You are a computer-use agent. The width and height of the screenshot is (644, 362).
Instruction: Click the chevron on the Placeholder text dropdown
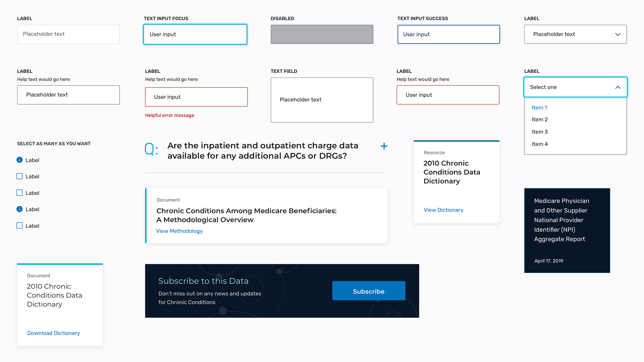pos(618,34)
